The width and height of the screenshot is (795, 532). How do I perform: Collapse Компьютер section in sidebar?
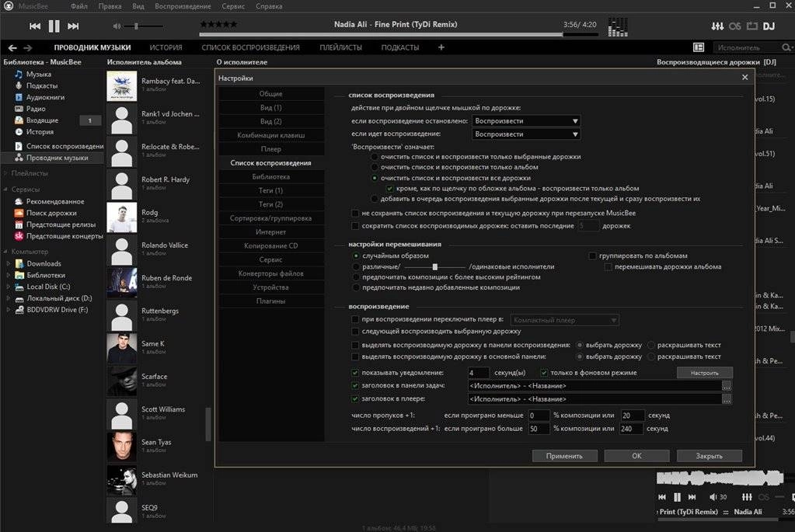coord(5,252)
